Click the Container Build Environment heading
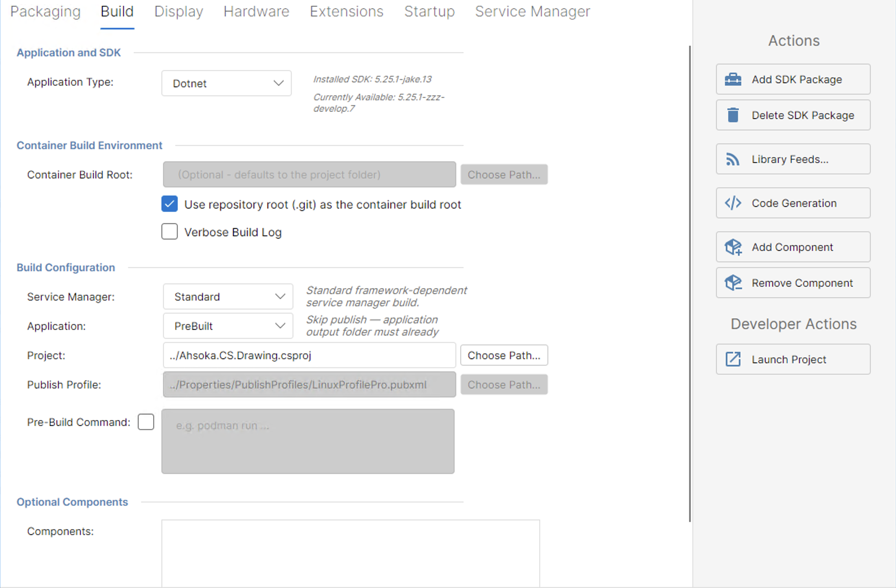896x588 pixels. [x=89, y=145]
